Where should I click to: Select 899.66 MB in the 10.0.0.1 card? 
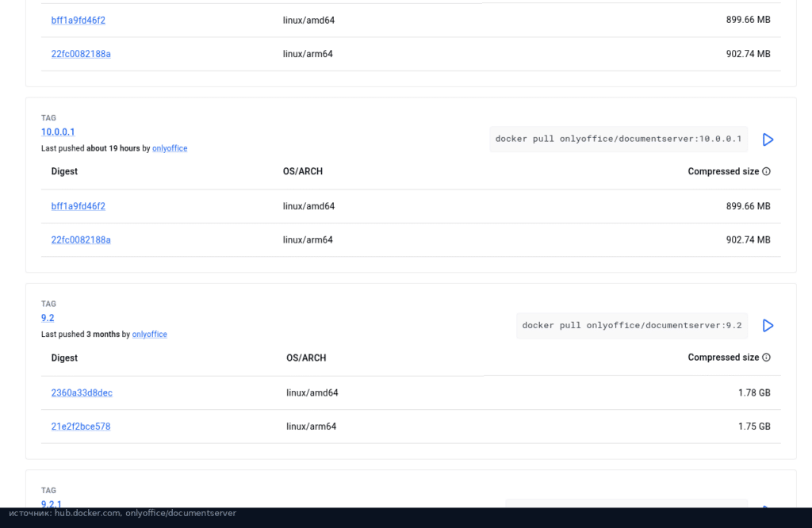[748, 206]
